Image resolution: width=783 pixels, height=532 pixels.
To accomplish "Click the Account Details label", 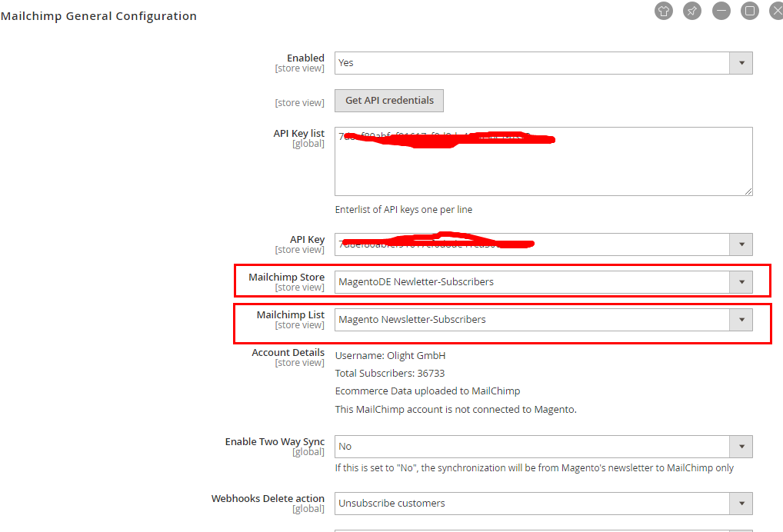I will 288,352.
